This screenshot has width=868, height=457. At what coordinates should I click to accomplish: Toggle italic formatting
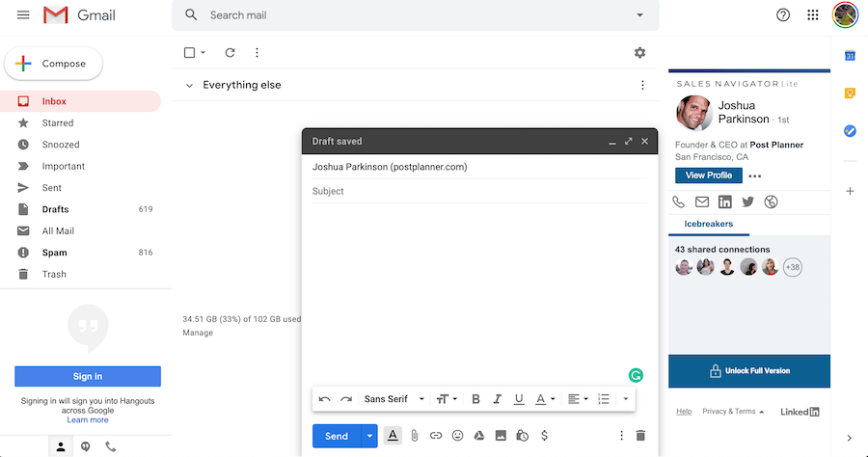click(x=497, y=399)
